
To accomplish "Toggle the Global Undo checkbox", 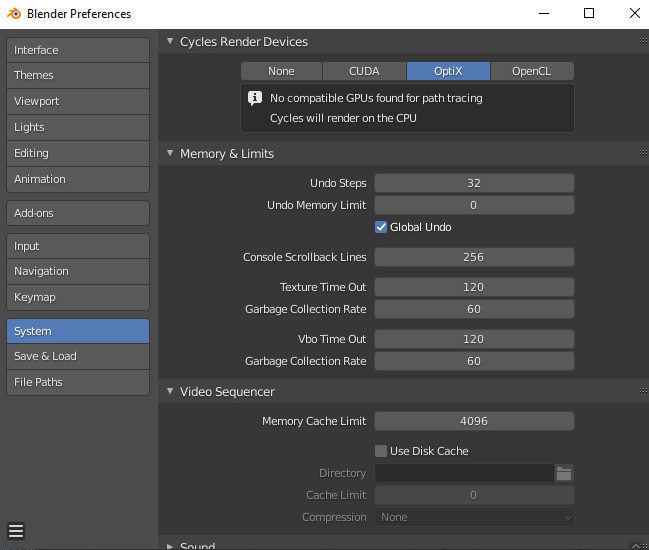I will tap(381, 227).
